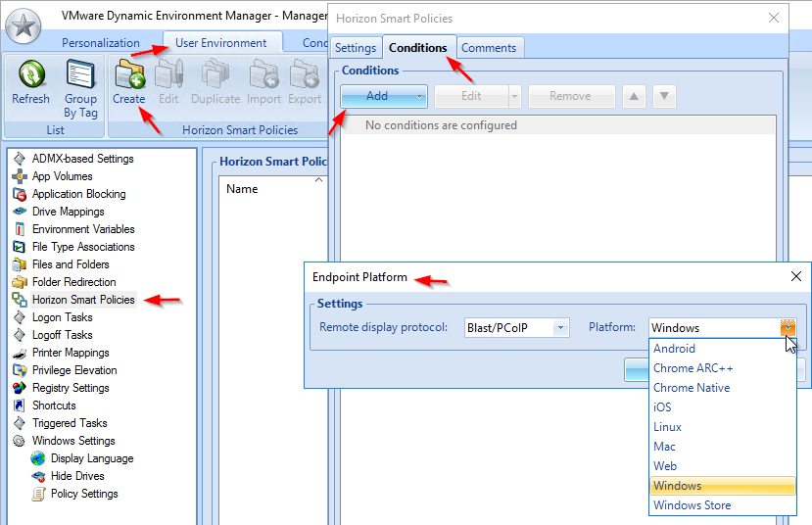Select Logon Tasks in tree

click(x=62, y=317)
